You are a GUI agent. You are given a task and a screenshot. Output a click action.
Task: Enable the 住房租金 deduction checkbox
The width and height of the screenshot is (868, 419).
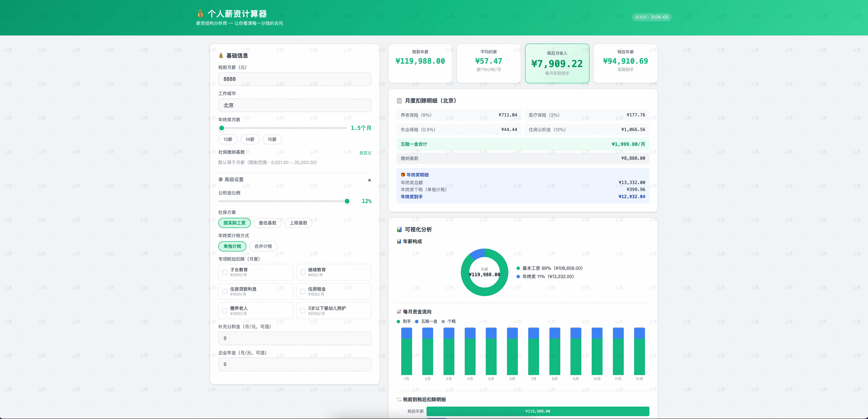(x=303, y=291)
